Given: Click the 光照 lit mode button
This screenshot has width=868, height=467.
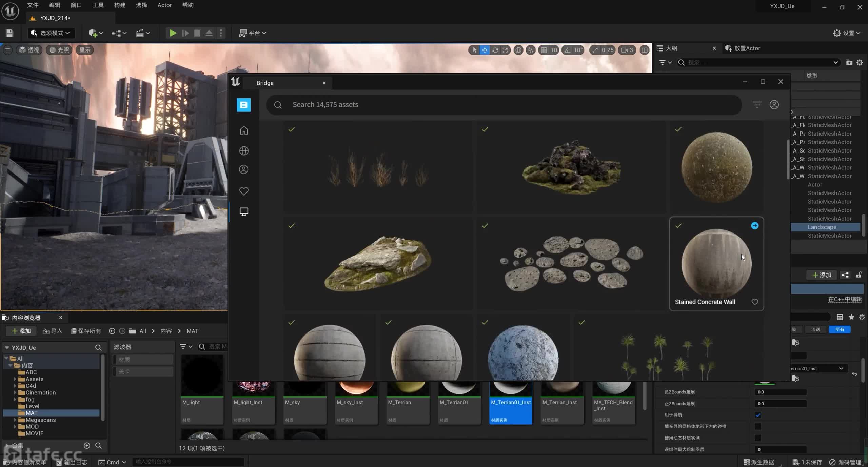Looking at the screenshot, I should click(59, 50).
